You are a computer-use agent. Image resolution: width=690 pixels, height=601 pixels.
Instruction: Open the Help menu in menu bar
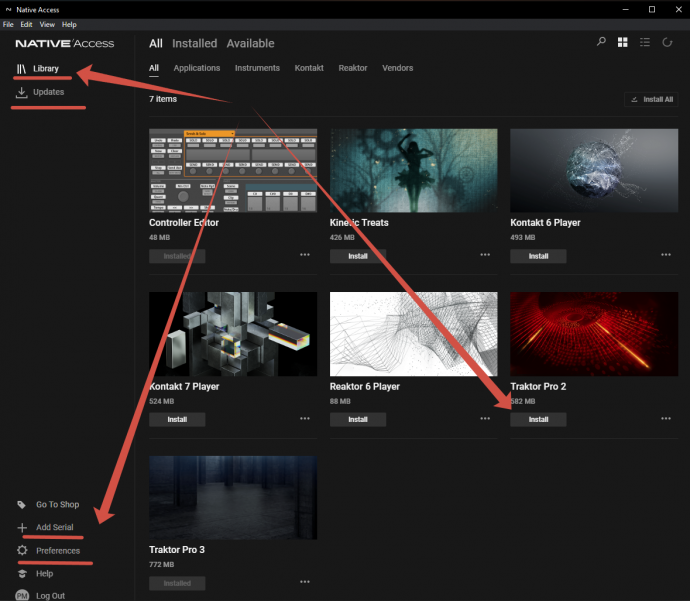pos(69,25)
